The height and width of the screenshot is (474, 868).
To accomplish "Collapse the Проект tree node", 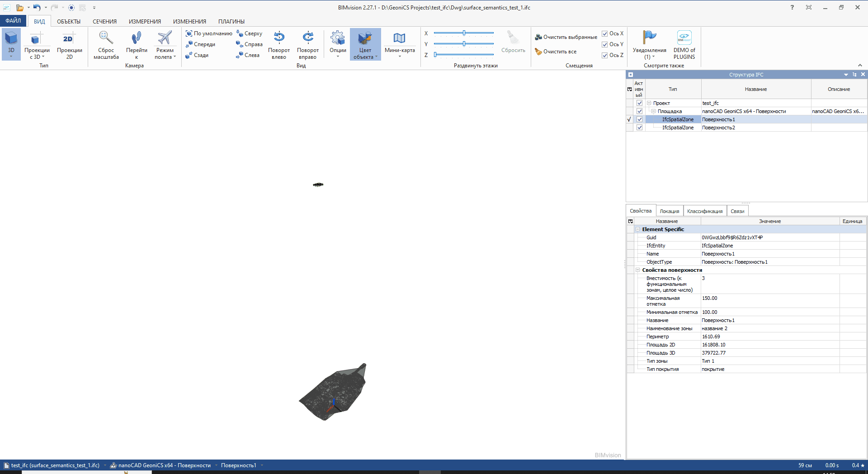I will pyautogui.click(x=649, y=103).
